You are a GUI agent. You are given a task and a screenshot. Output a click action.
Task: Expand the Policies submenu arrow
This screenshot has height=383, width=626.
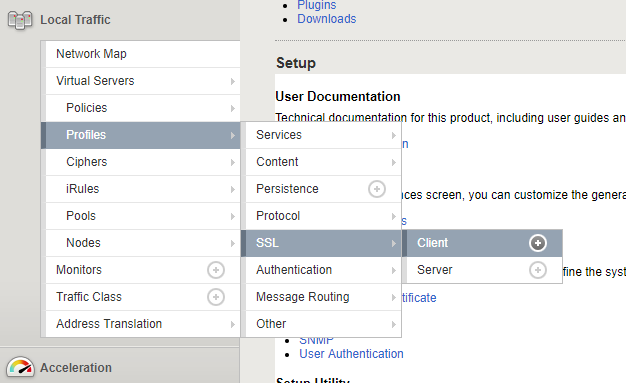232,108
